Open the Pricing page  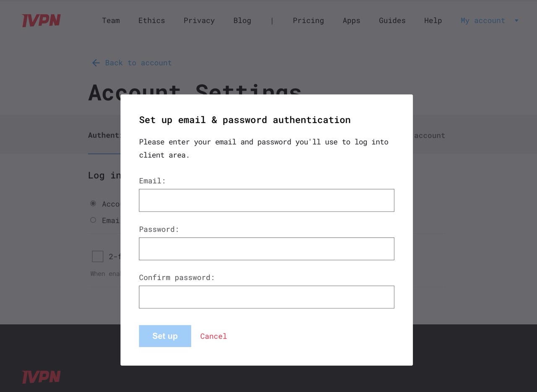[x=308, y=21]
